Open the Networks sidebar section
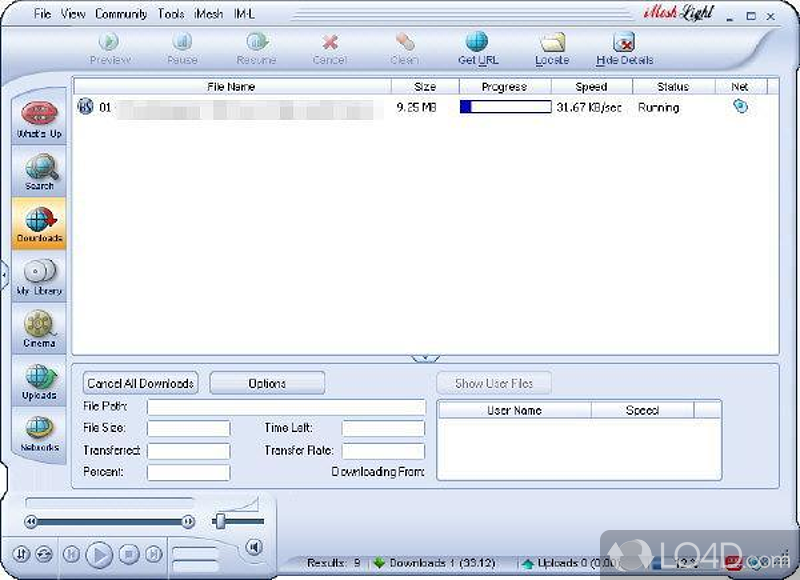 (x=39, y=434)
